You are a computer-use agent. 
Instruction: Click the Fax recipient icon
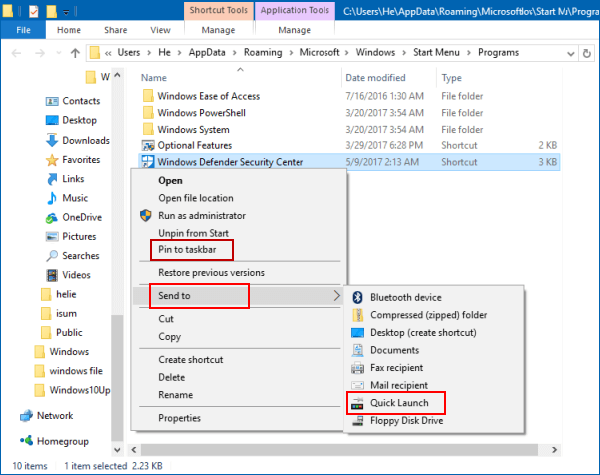(357, 367)
